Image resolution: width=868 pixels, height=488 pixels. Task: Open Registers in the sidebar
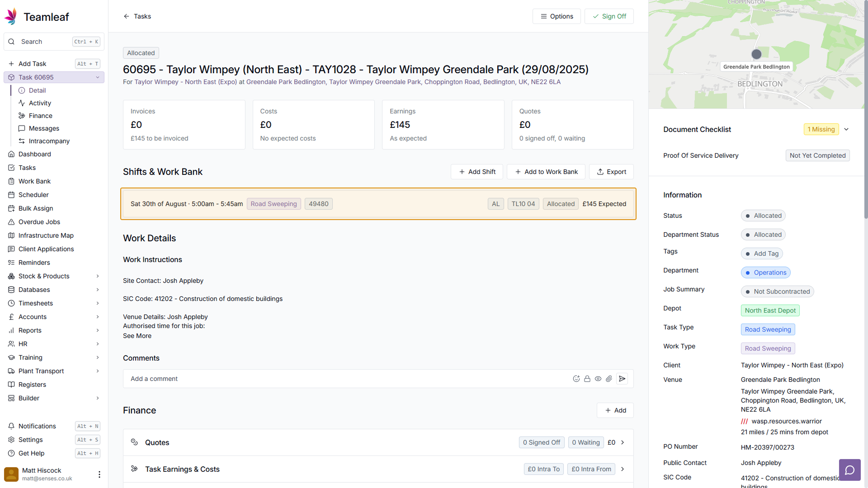pos(54,385)
